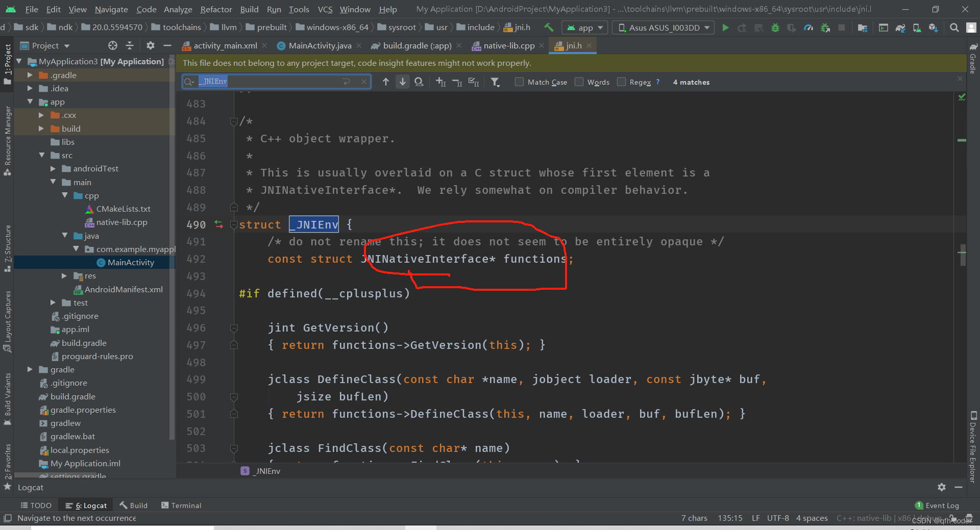The width and height of the screenshot is (980, 530).
Task: Open the Event Log
Action: pyautogui.click(x=937, y=506)
